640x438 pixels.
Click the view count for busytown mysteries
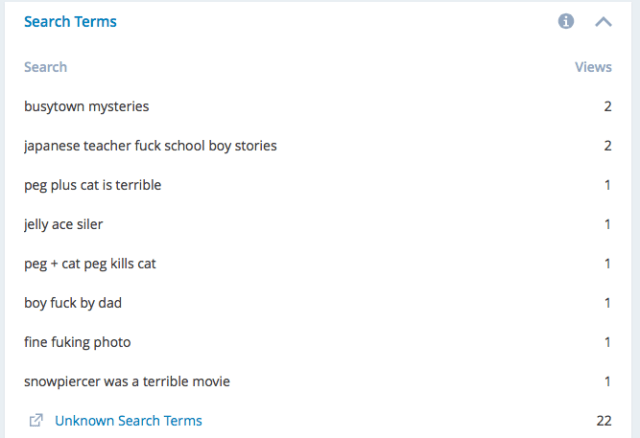click(x=607, y=106)
